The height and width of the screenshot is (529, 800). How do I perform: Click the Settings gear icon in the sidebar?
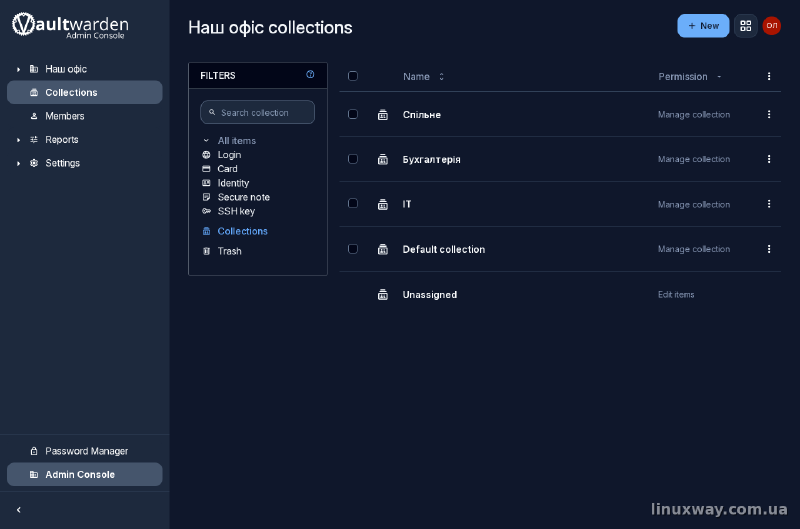coord(34,163)
